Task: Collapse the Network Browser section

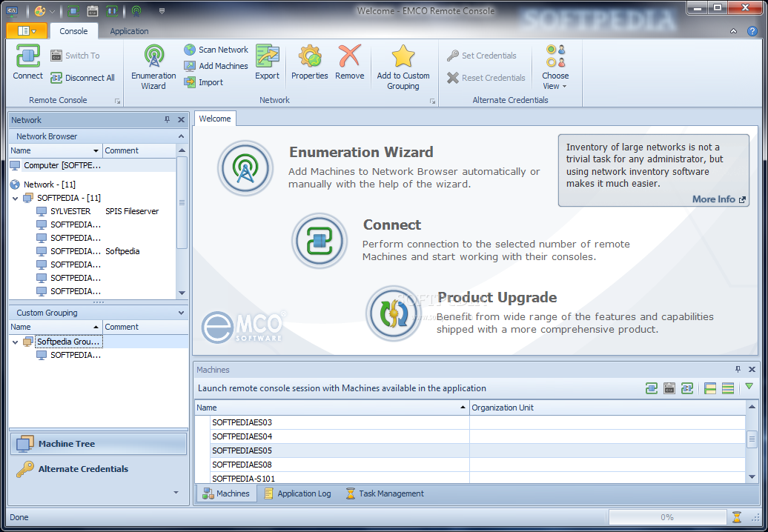Action: tap(181, 136)
